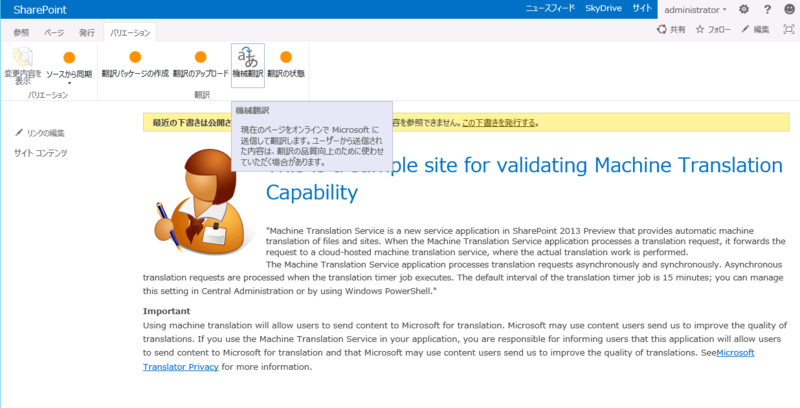Screen dimensions: 800x408
Task: Click 共有 share button
Action: (x=671, y=30)
